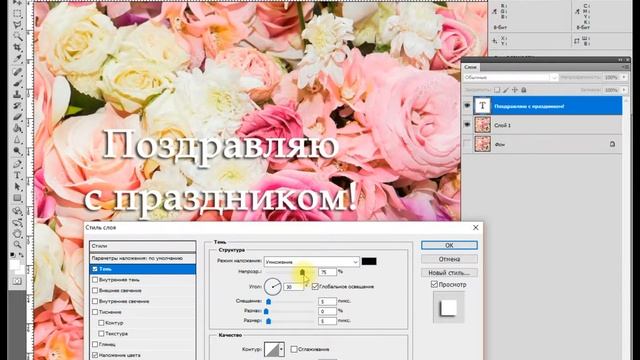
Task: Enable the Глянец checkbox
Action: 95,344
